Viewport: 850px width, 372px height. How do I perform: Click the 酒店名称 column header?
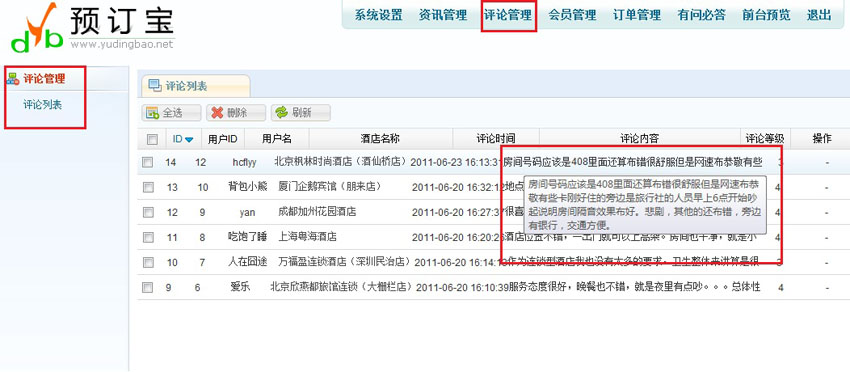[380, 139]
